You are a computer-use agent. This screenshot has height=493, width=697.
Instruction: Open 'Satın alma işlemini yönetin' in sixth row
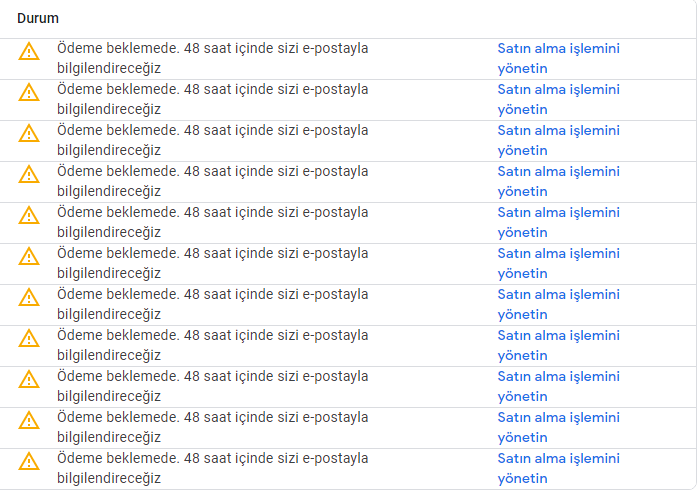coord(558,263)
